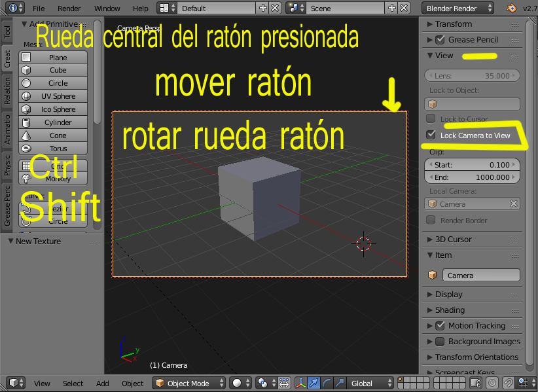
Task: Delete the current Scene with X button
Action: tap(404, 8)
